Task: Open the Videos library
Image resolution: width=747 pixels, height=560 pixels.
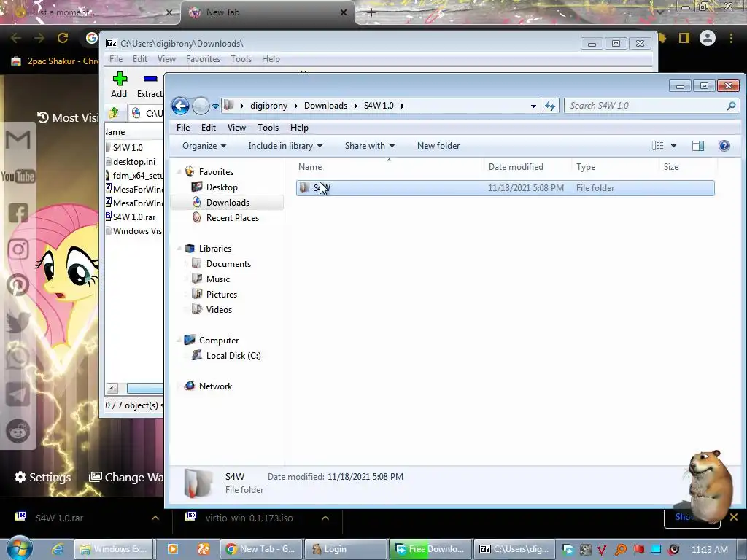Action: coord(219,309)
